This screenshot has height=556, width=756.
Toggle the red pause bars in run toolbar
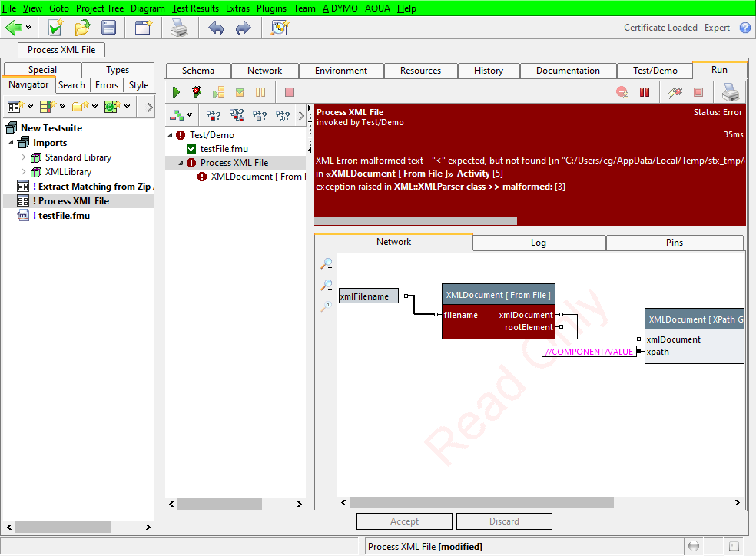tap(645, 92)
